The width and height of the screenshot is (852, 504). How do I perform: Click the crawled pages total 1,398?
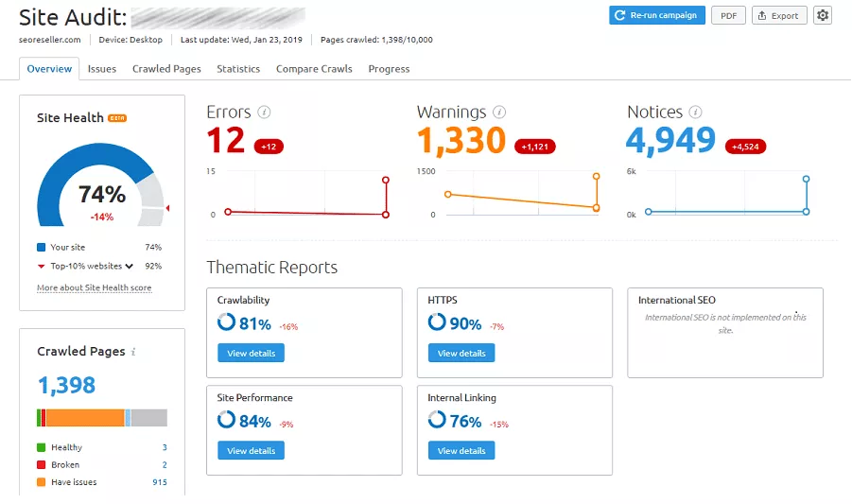(66, 385)
